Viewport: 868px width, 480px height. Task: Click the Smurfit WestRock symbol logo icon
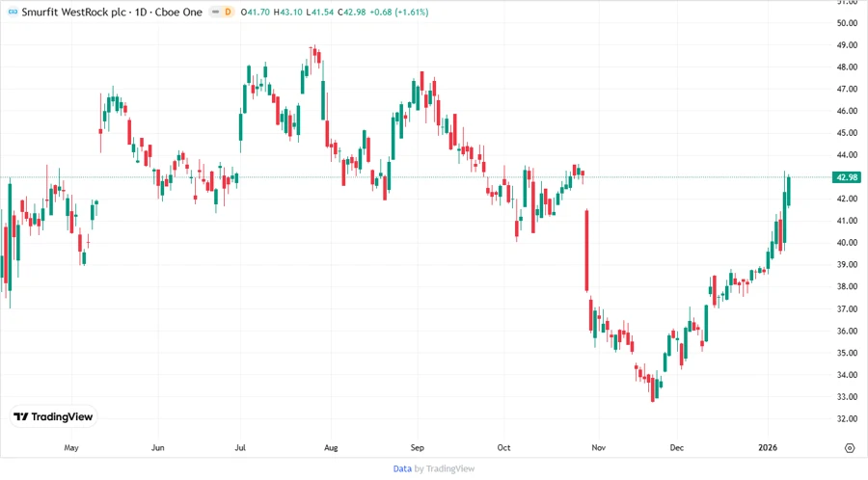(13, 12)
